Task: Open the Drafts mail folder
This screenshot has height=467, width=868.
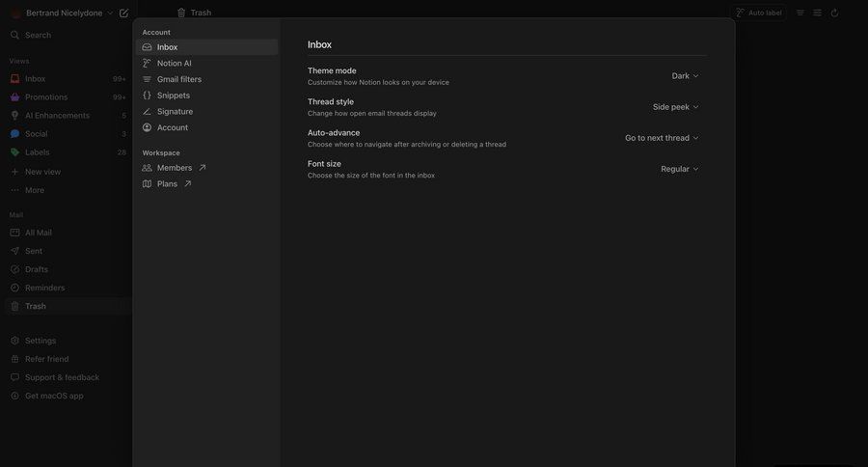Action: (x=36, y=269)
